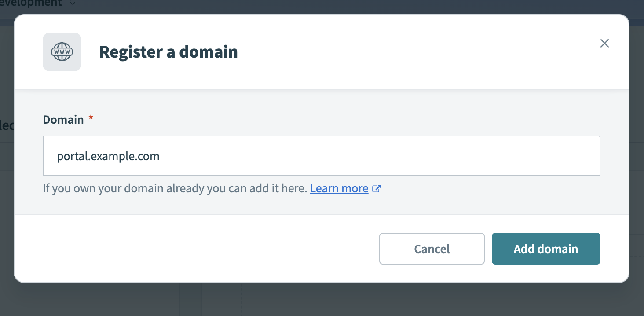Click inside the portal.example.com text box
644x316 pixels.
coord(321,156)
